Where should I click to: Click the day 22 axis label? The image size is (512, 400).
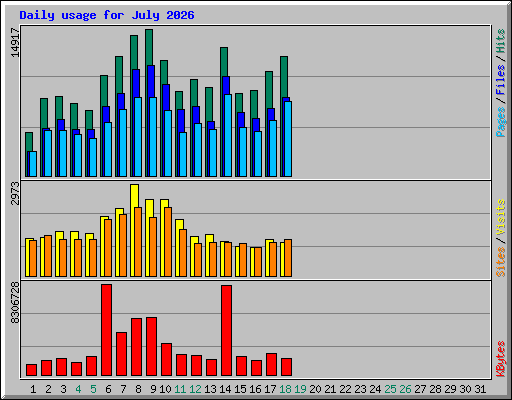[x=345, y=389]
